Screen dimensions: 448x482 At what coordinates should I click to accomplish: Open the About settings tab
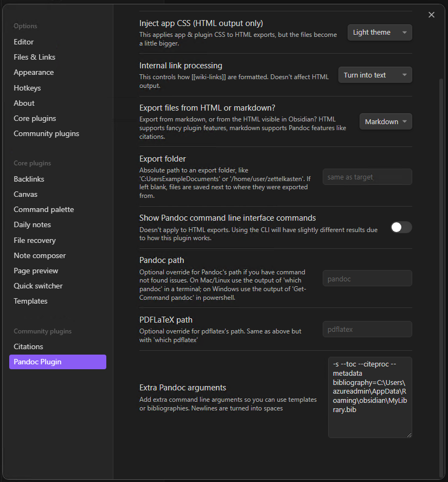(24, 103)
